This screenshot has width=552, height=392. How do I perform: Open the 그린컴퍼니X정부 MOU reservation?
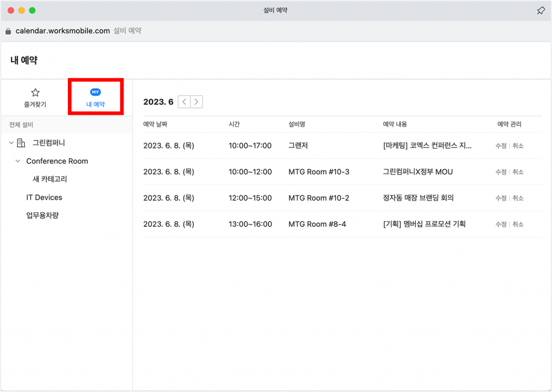(418, 172)
